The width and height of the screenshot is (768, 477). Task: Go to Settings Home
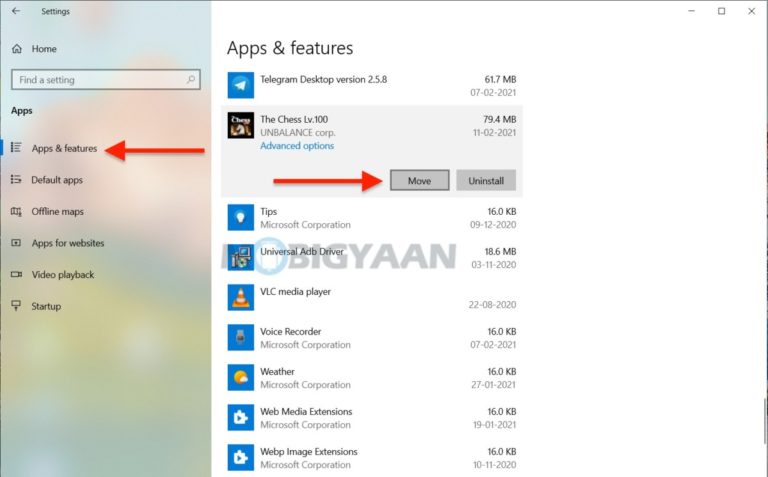click(44, 49)
